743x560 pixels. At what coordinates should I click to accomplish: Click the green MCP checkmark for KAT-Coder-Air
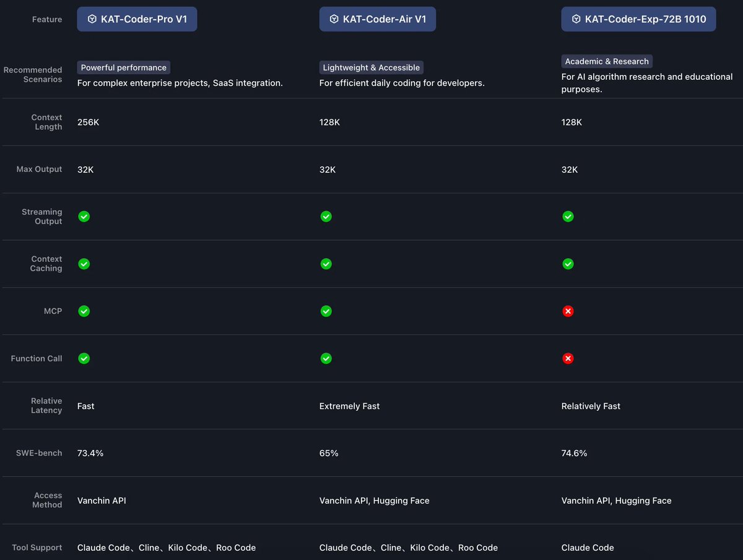(326, 311)
